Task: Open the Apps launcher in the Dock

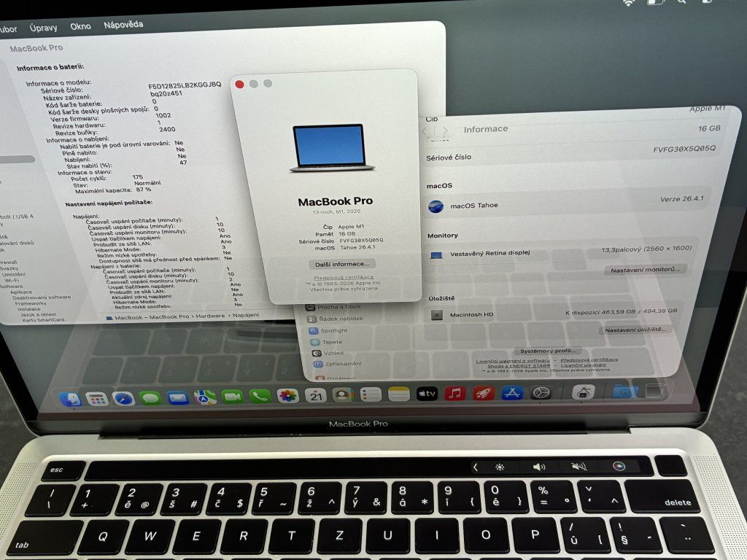Action: [x=97, y=398]
